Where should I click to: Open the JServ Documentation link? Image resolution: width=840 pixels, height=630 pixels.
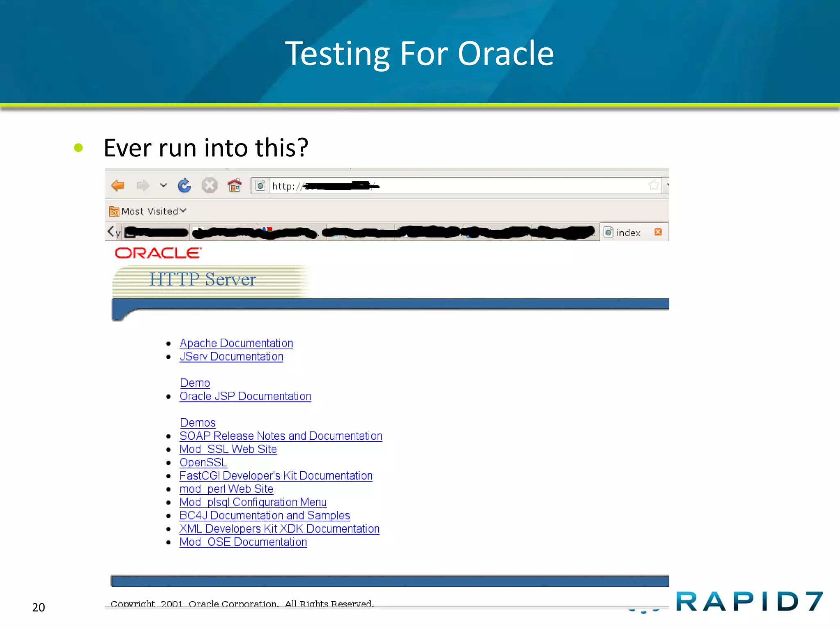[231, 357]
